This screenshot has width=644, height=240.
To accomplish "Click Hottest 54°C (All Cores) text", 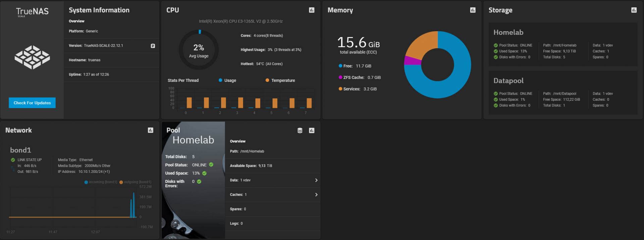I will (x=262, y=64).
